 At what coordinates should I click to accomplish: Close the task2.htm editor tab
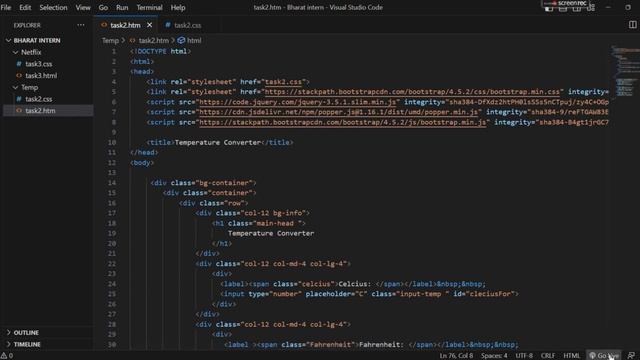[x=149, y=25]
